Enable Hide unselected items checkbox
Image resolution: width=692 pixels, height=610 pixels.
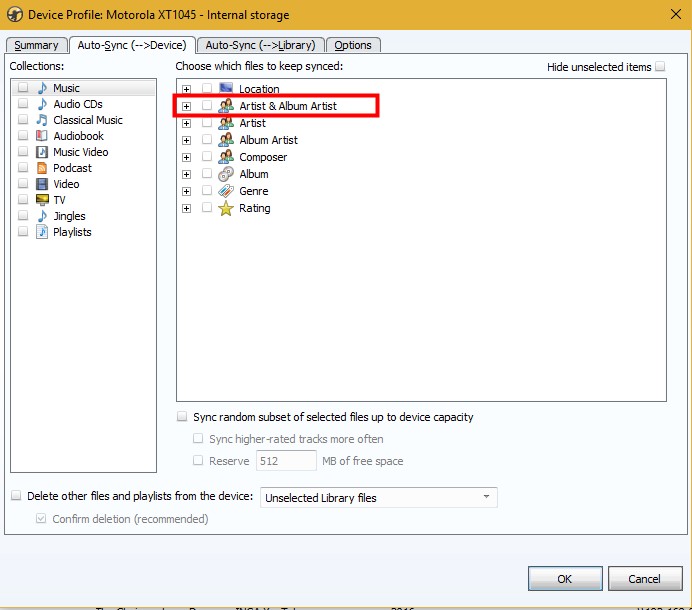[x=660, y=67]
